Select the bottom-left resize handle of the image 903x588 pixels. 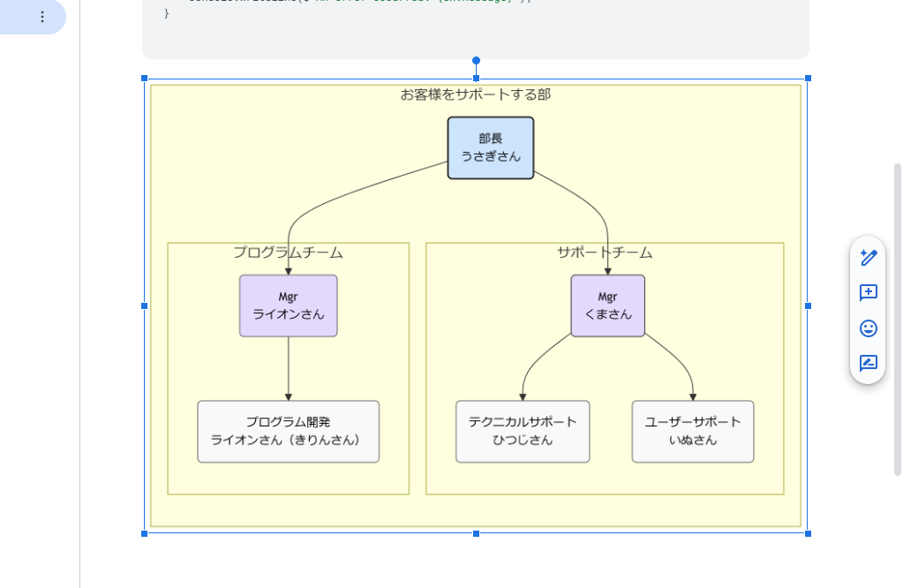click(x=145, y=534)
